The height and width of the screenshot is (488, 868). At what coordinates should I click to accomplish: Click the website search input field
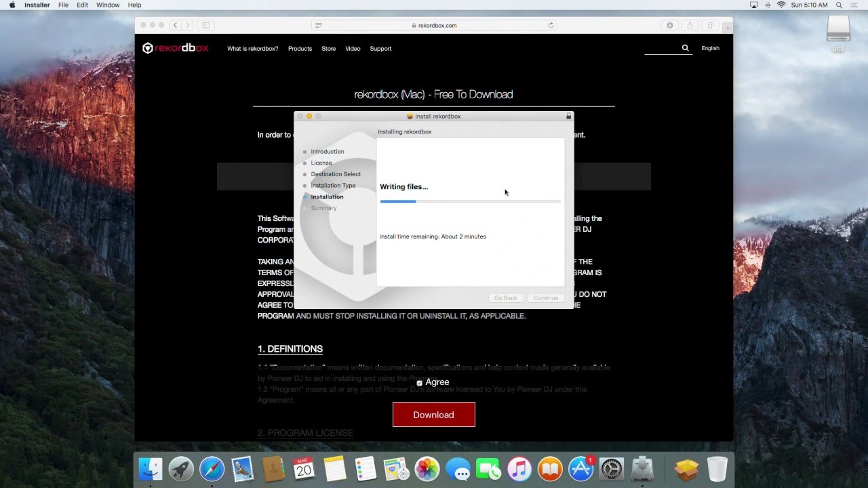point(661,48)
